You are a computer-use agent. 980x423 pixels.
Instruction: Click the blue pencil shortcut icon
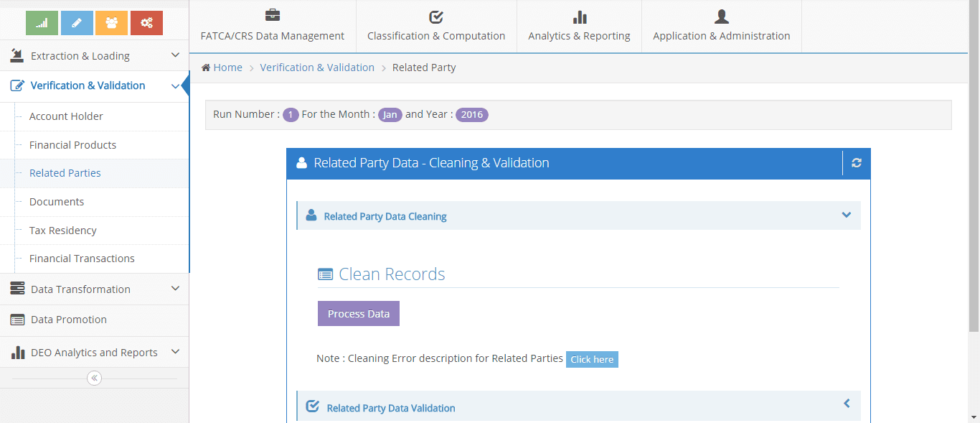click(x=77, y=23)
